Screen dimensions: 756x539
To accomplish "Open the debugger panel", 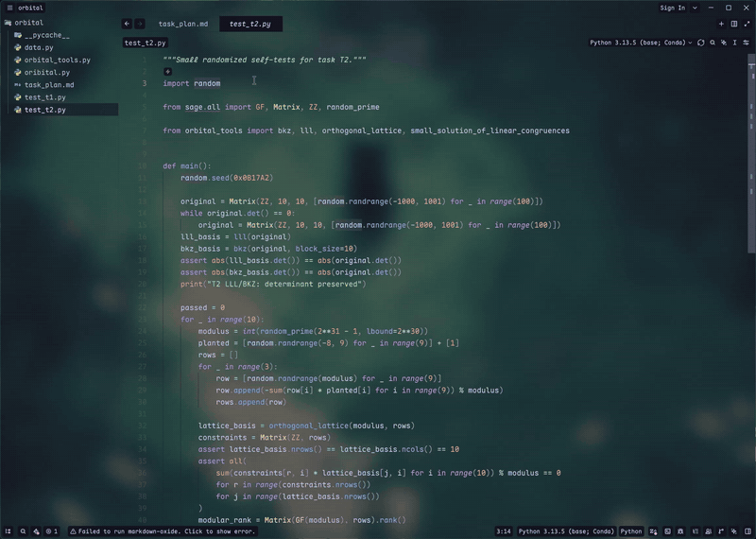I will pyautogui.click(x=680, y=531).
